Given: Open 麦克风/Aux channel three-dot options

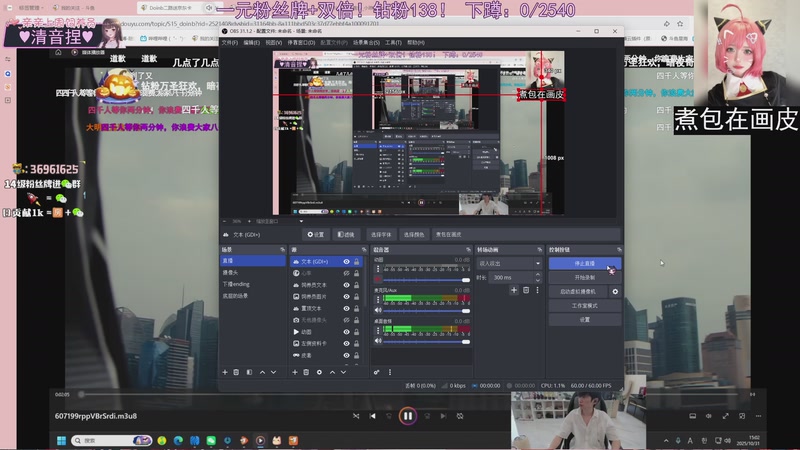Looking at the screenshot, I should pos(378,299).
